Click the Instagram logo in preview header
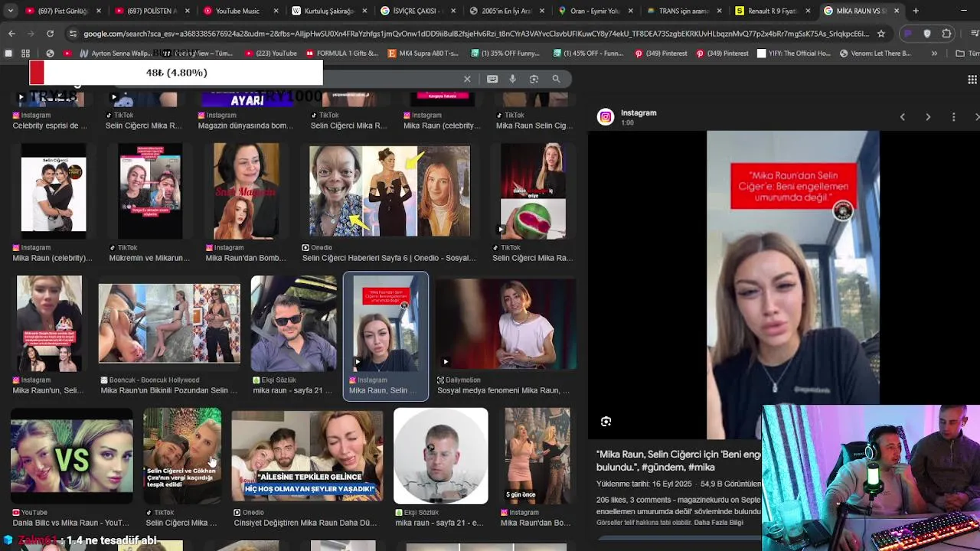980x551 pixels. 606,117
